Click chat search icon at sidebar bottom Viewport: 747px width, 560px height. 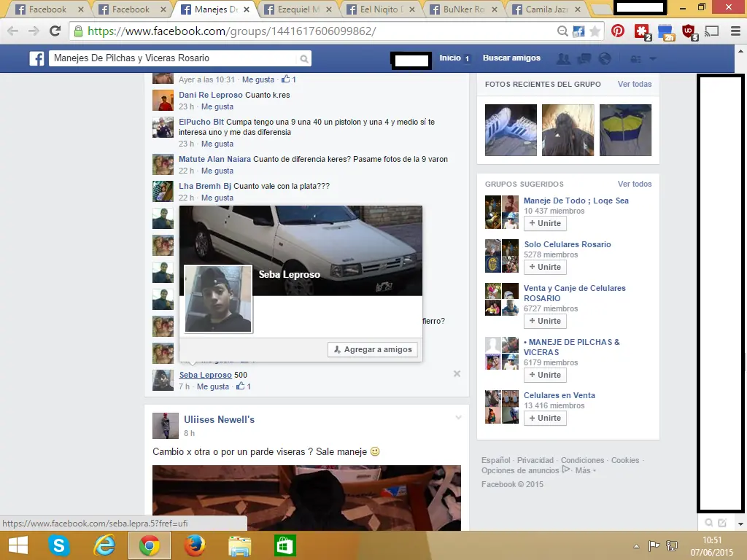(x=709, y=523)
